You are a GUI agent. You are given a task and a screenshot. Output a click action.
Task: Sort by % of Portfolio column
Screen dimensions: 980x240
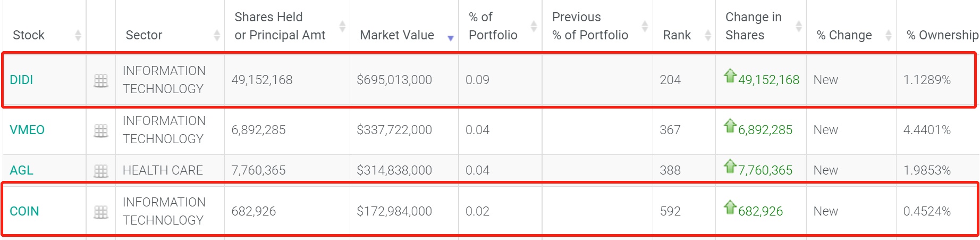coord(493,26)
